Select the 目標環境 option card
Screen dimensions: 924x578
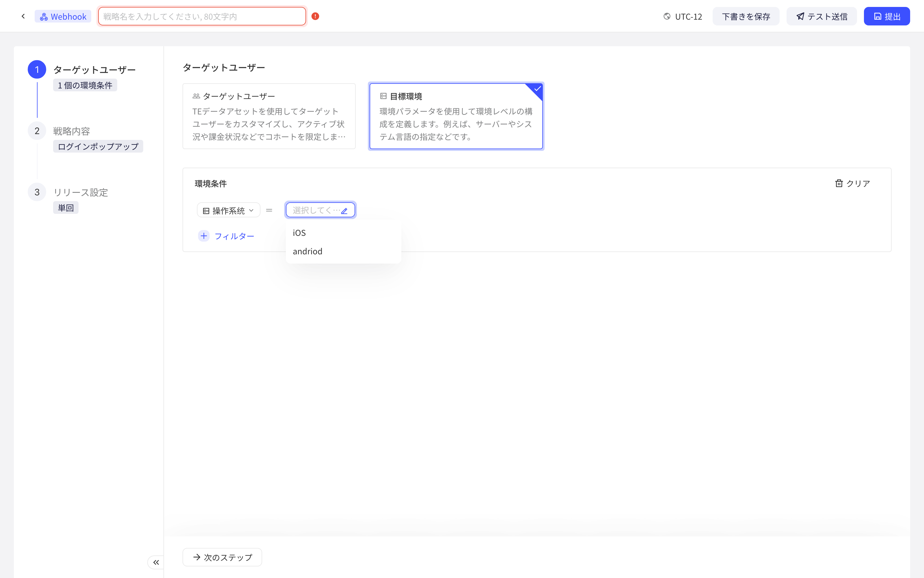456,116
